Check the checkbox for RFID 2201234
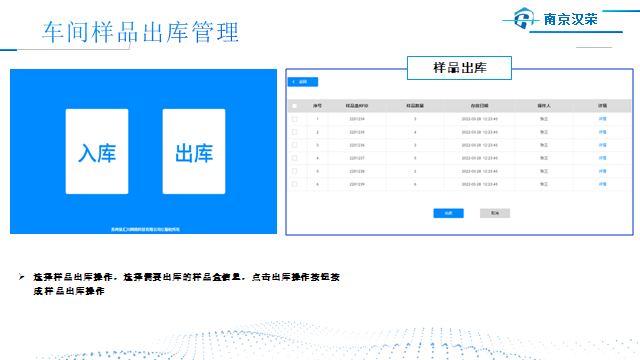640x360 pixels. pyautogui.click(x=294, y=119)
